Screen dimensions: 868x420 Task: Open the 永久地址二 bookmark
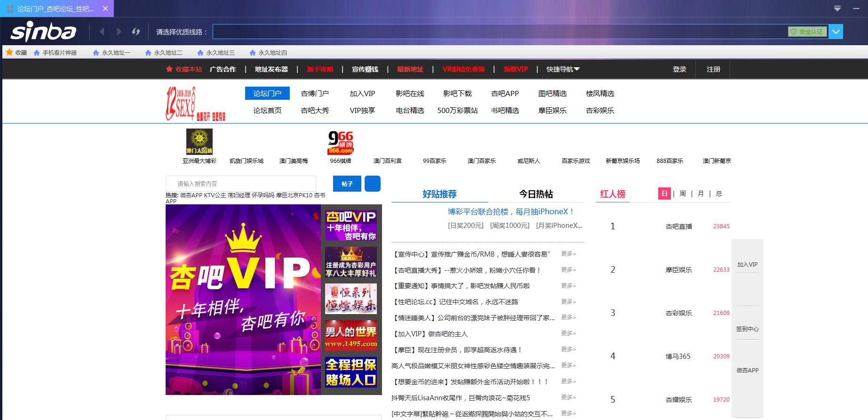pyautogui.click(x=164, y=53)
